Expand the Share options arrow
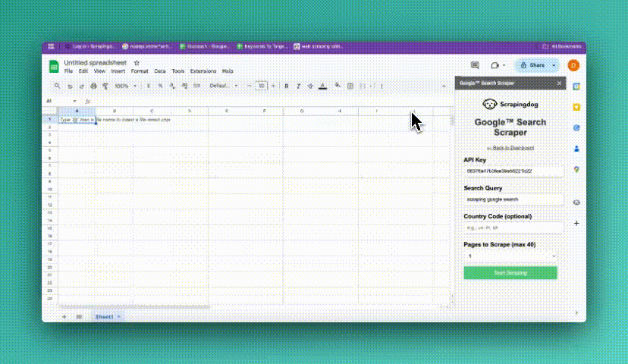 pyautogui.click(x=554, y=65)
